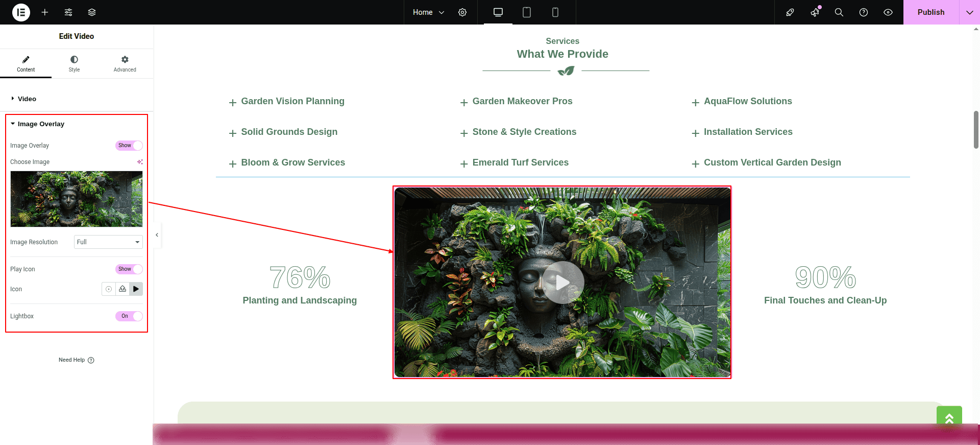Collapse the editor panel arrow

[x=157, y=235]
